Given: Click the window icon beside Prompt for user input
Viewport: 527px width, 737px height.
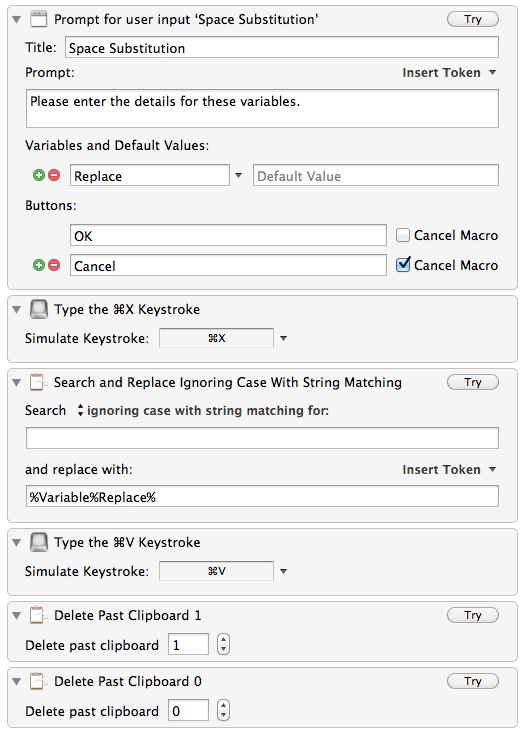Looking at the screenshot, I should point(39,19).
